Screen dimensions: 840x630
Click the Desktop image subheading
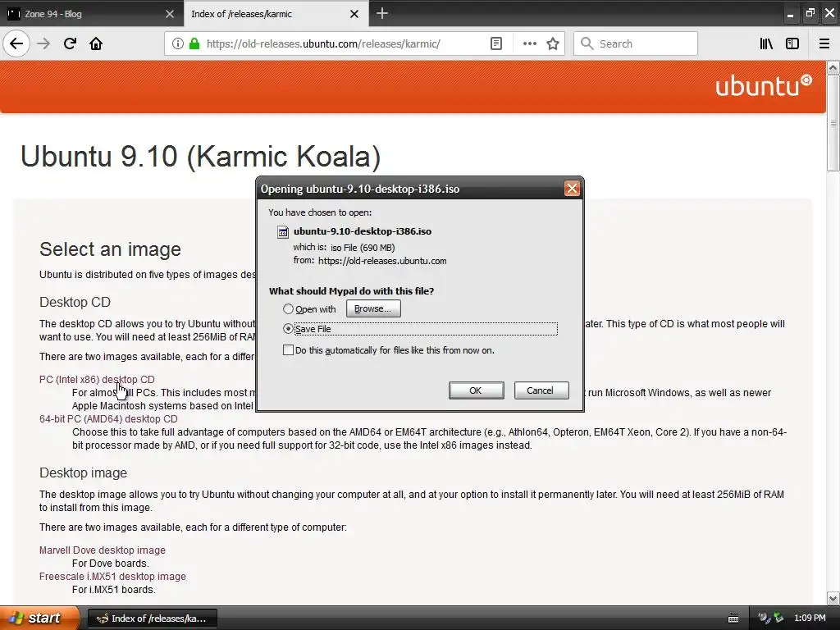[x=83, y=473]
